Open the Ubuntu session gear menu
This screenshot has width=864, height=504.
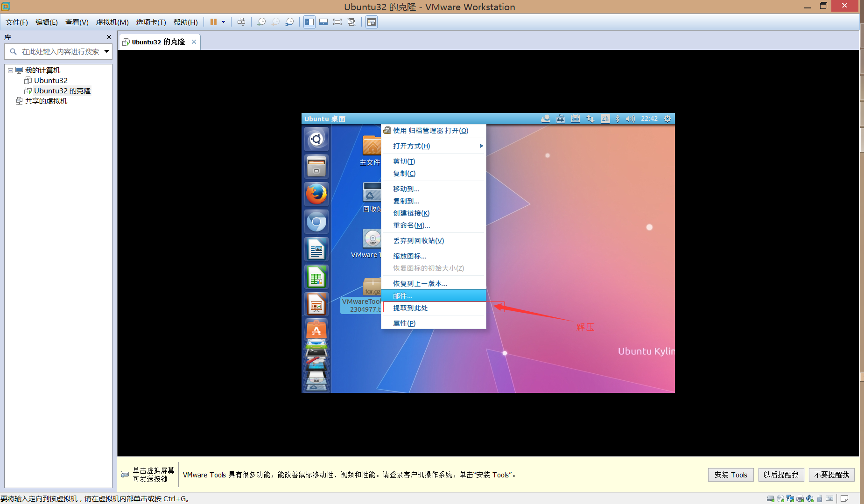click(x=667, y=119)
